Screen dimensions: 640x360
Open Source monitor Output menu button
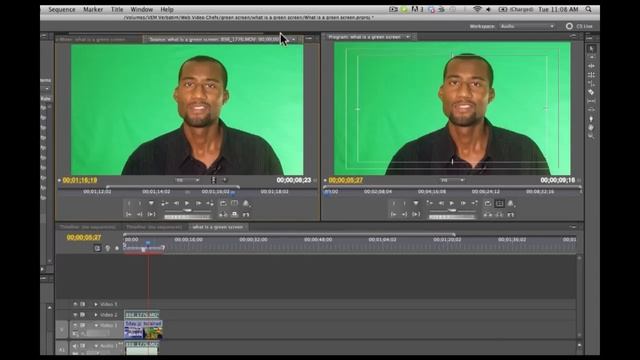246,203
